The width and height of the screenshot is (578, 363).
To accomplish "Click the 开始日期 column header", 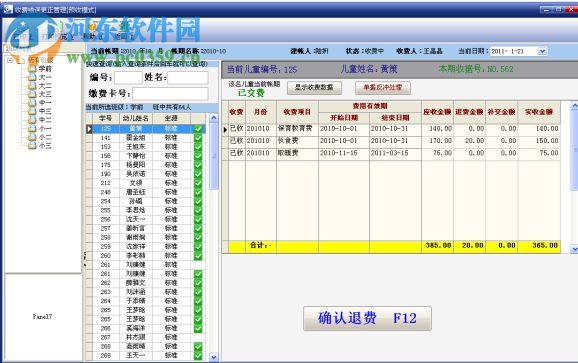I will tap(344, 118).
